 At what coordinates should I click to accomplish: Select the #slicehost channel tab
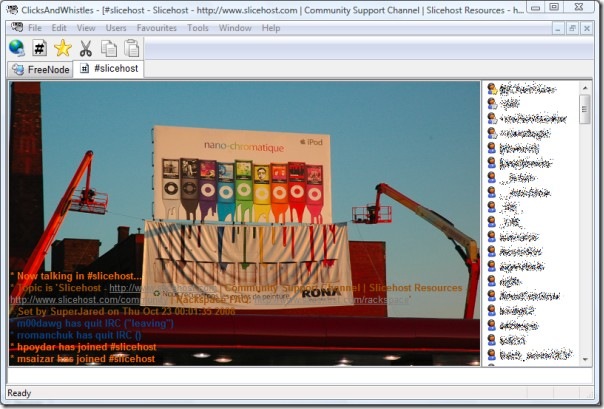108,69
